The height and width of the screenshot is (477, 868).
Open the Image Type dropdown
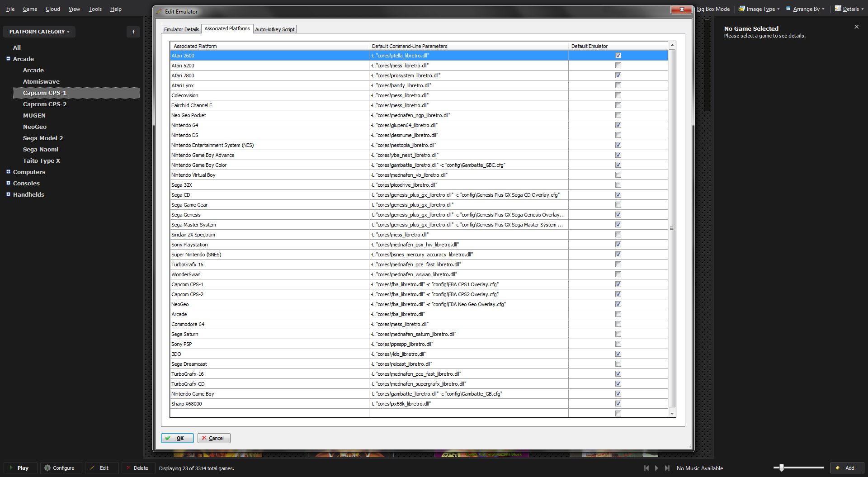tap(759, 9)
